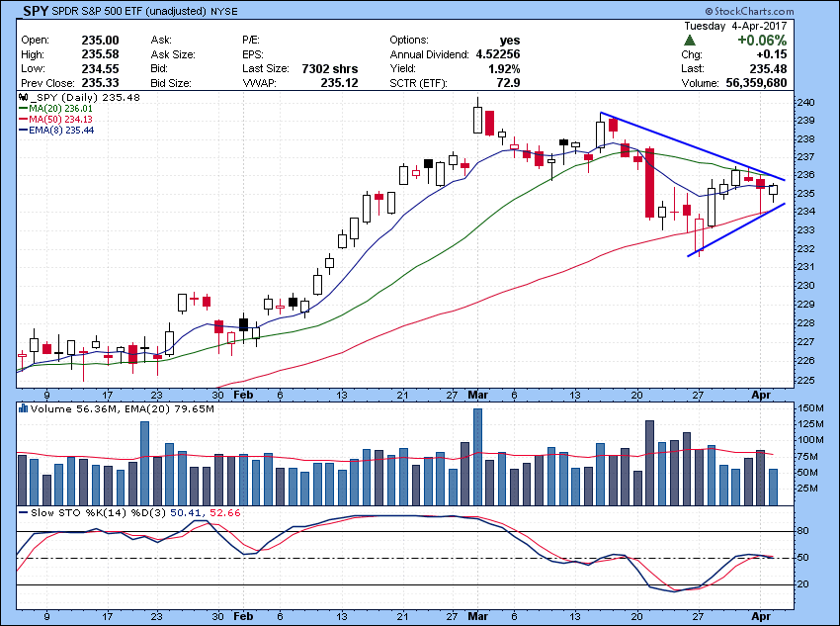The image size is (840, 626).
Task: Select the Prev Close value 235.33
Action: [x=100, y=83]
